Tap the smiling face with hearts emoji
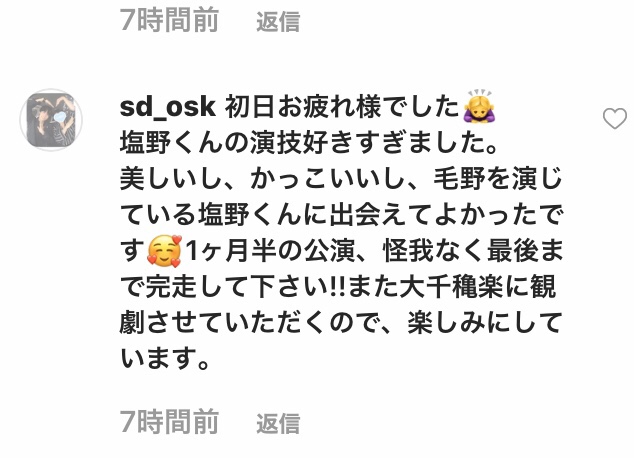 click(x=165, y=251)
